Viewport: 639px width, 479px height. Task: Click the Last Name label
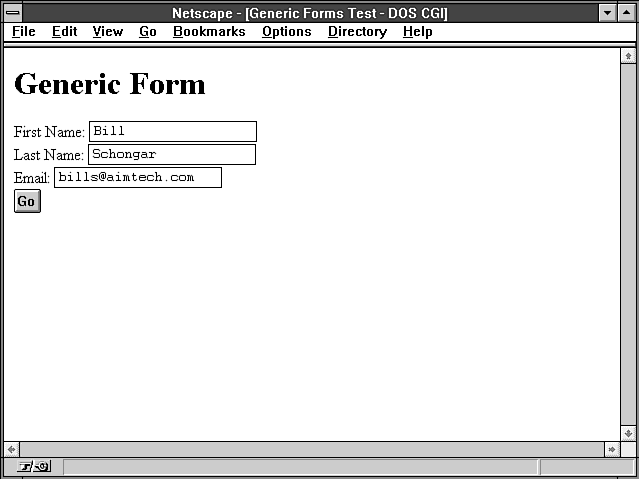tap(48, 155)
